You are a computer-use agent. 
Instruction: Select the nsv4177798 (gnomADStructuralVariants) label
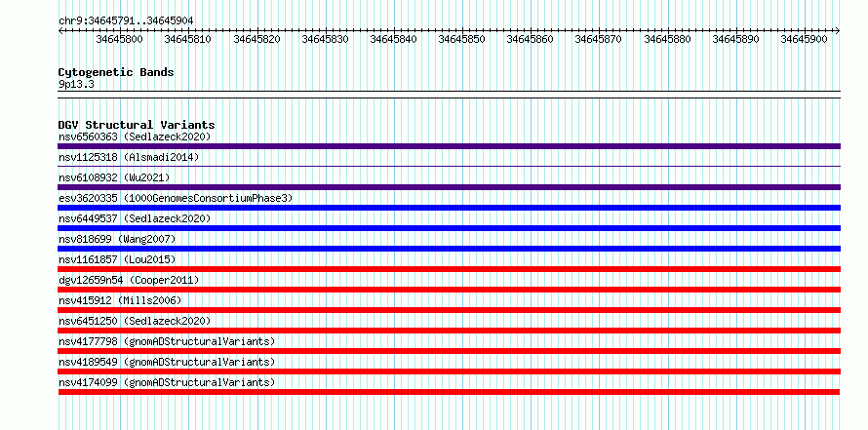coord(167,341)
